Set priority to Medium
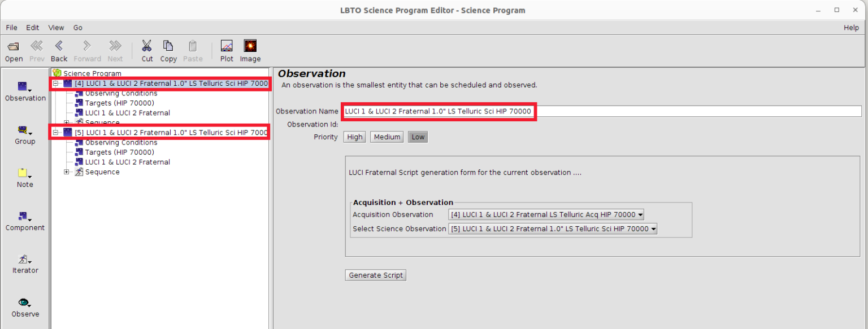The width and height of the screenshot is (868, 329). click(387, 137)
